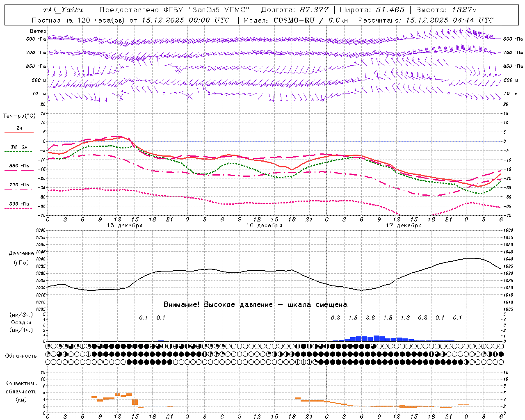This screenshot has width=525, height=420.
Task: Click the 1.9 precipitation total value
Action: [x=353, y=317]
